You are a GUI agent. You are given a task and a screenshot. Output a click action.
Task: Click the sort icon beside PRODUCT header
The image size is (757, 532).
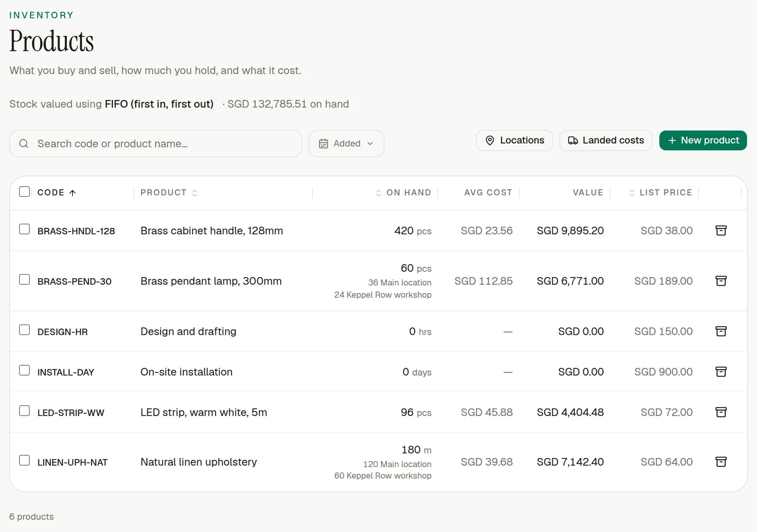click(x=195, y=193)
